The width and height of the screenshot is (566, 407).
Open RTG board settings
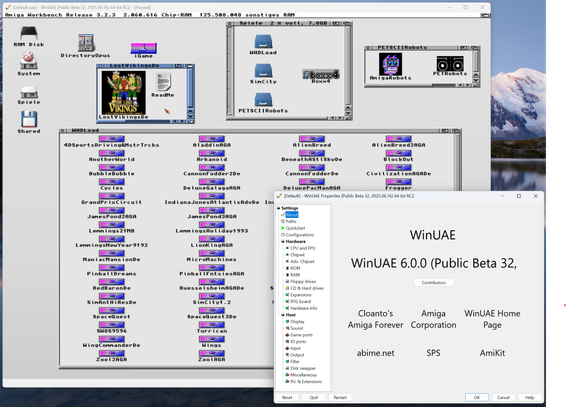(x=300, y=301)
